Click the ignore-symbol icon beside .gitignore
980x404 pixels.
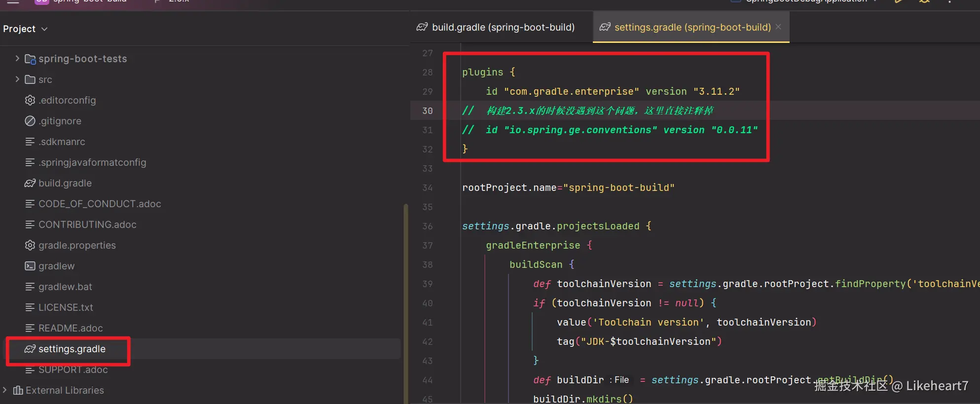tap(30, 121)
